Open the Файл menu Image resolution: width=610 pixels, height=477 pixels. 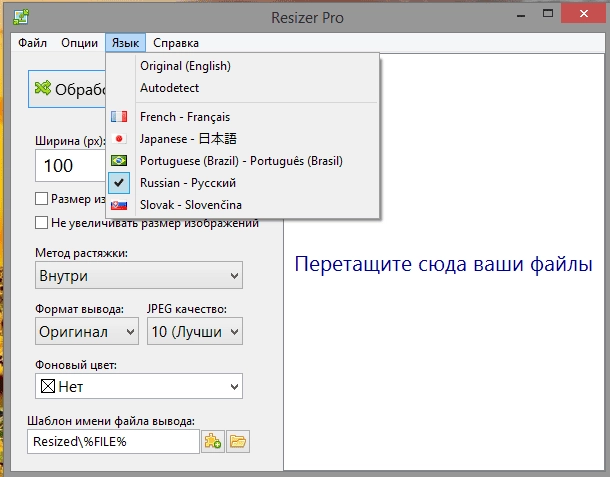pyautogui.click(x=32, y=43)
